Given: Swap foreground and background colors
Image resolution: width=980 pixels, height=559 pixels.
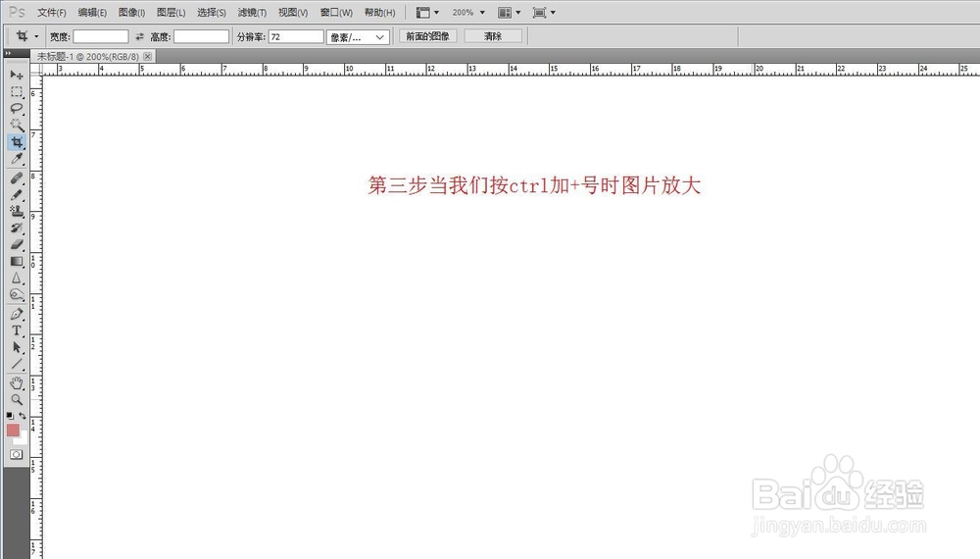Looking at the screenshot, I should [23, 416].
